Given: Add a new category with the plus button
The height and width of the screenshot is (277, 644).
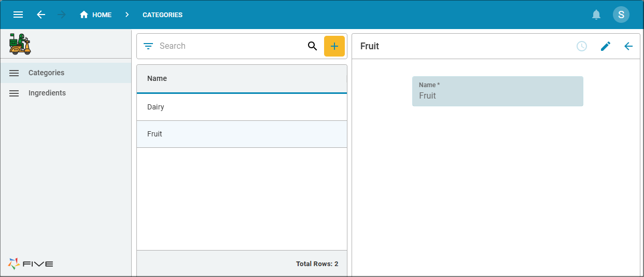Looking at the screenshot, I should pyautogui.click(x=334, y=46).
